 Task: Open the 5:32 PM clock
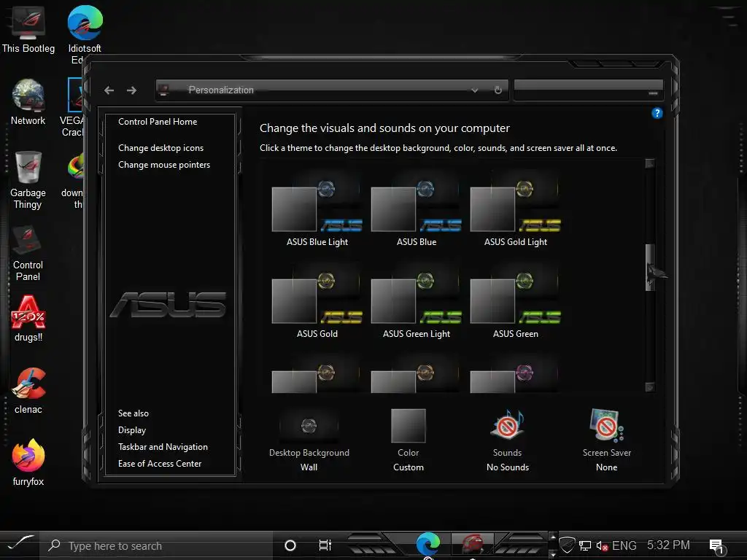668,545
